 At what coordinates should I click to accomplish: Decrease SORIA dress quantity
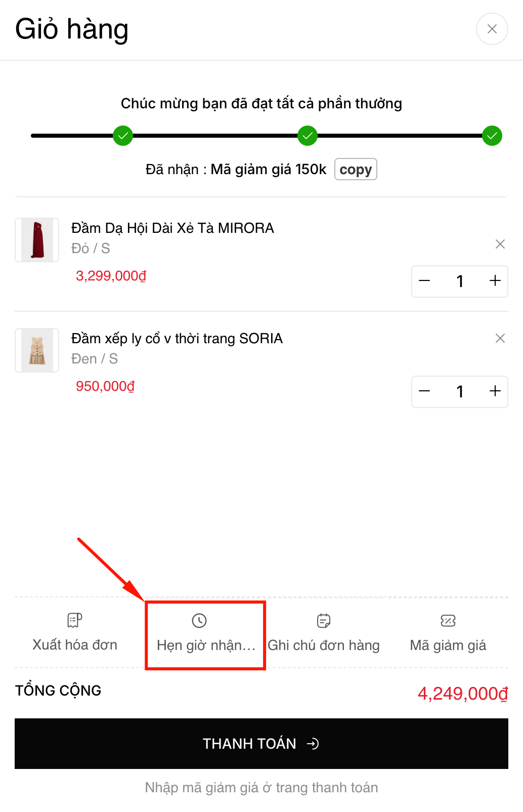point(425,391)
